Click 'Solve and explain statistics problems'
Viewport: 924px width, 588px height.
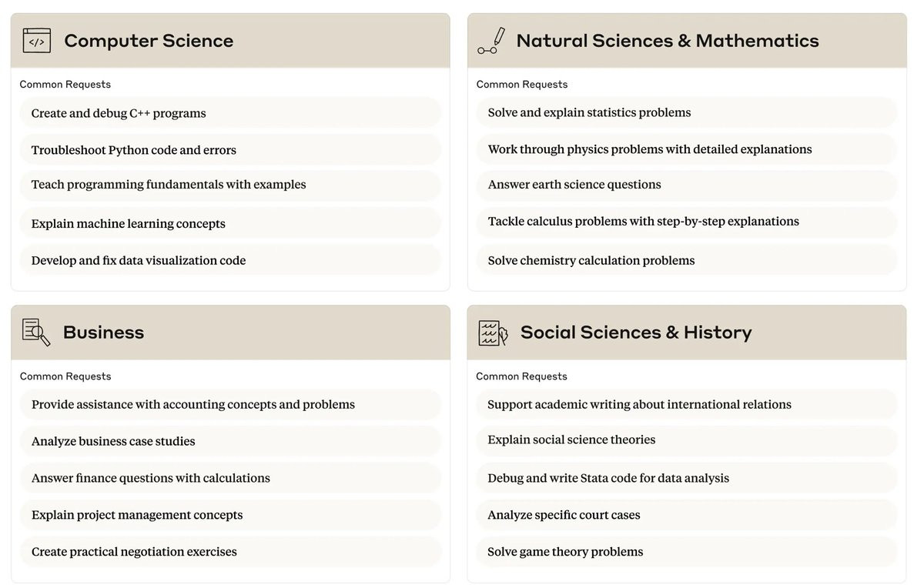click(x=589, y=112)
